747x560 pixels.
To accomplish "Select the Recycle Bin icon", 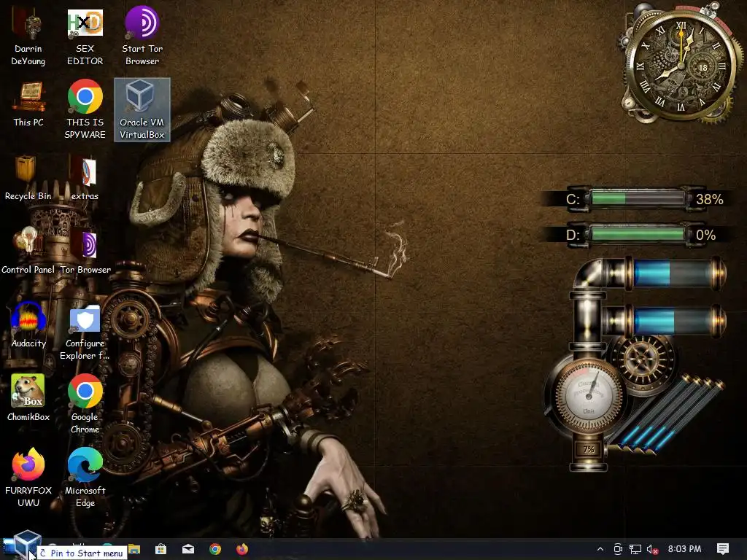I will coord(28,178).
